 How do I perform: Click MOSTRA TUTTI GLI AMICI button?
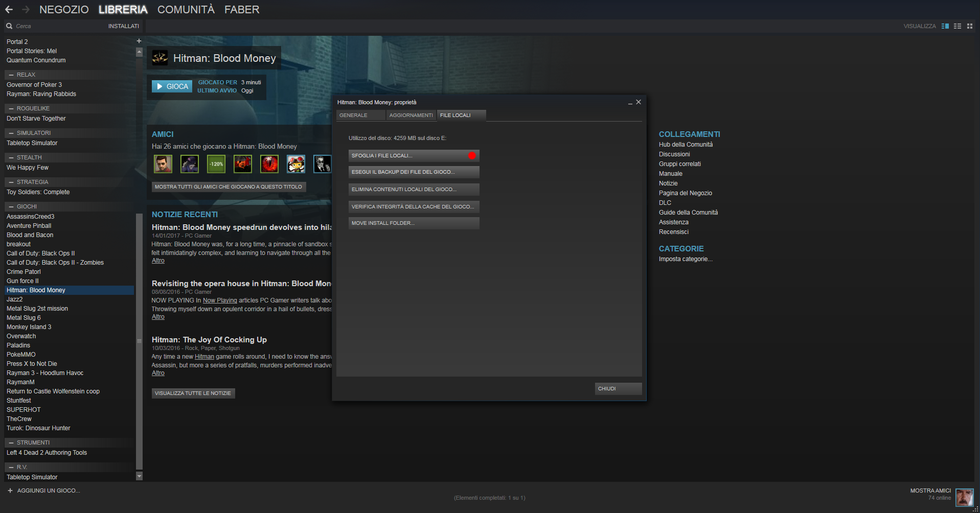[229, 186]
